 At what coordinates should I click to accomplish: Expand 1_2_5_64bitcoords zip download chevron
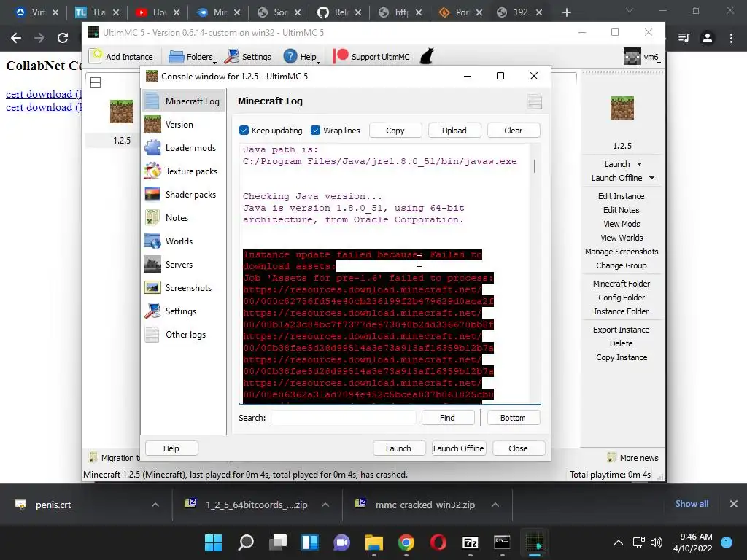(x=325, y=505)
